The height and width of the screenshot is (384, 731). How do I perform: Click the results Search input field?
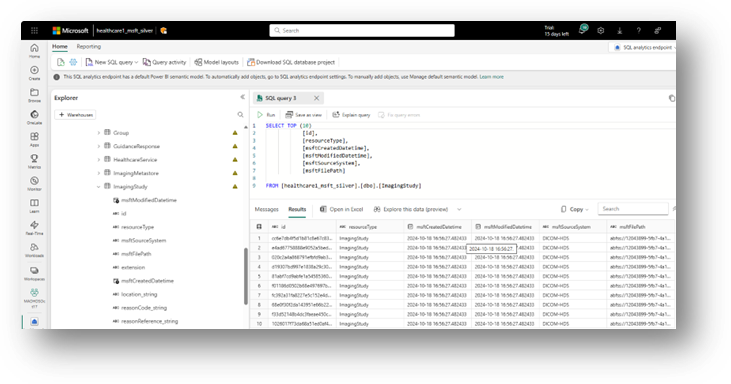click(633, 209)
